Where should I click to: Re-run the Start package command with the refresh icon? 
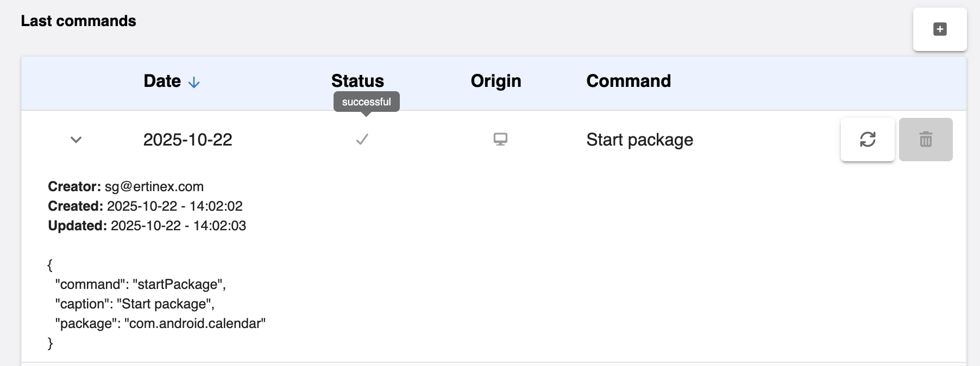(x=867, y=140)
